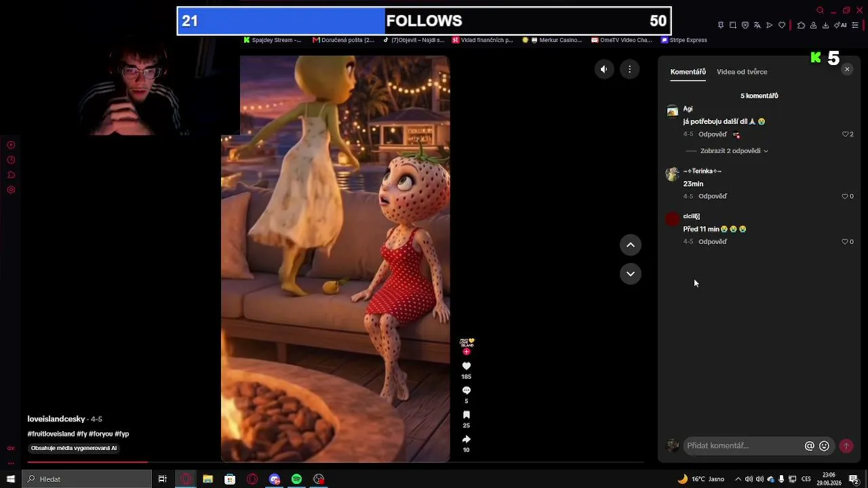Mute the TikTok video sound
This screenshot has width=868, height=488.
[x=604, y=69]
